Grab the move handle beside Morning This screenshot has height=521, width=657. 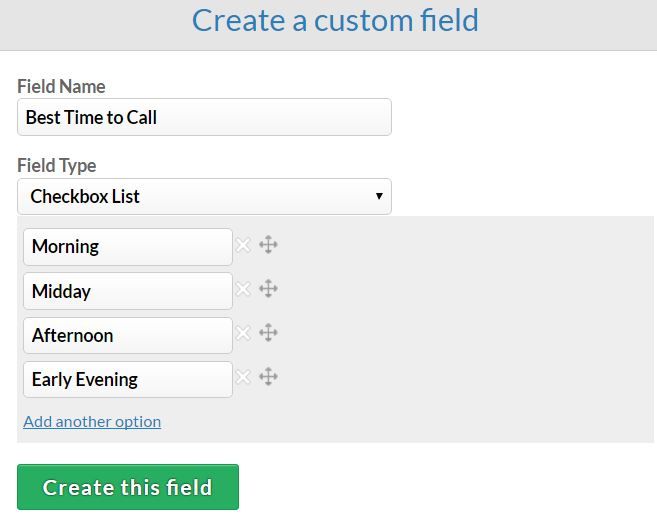tap(268, 245)
